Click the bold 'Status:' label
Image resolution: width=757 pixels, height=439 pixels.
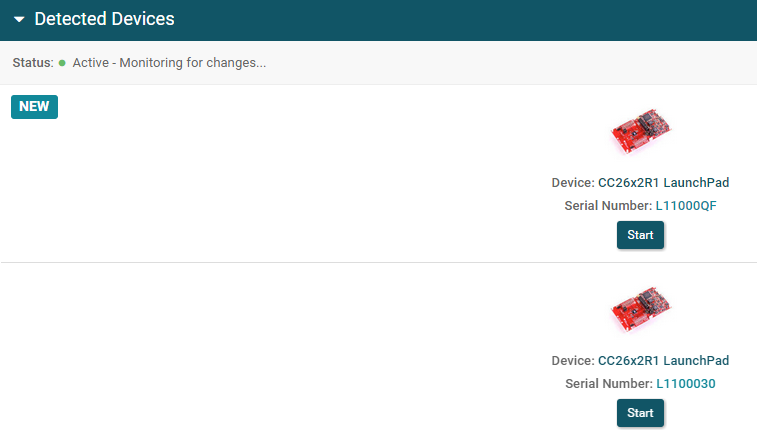tap(33, 63)
